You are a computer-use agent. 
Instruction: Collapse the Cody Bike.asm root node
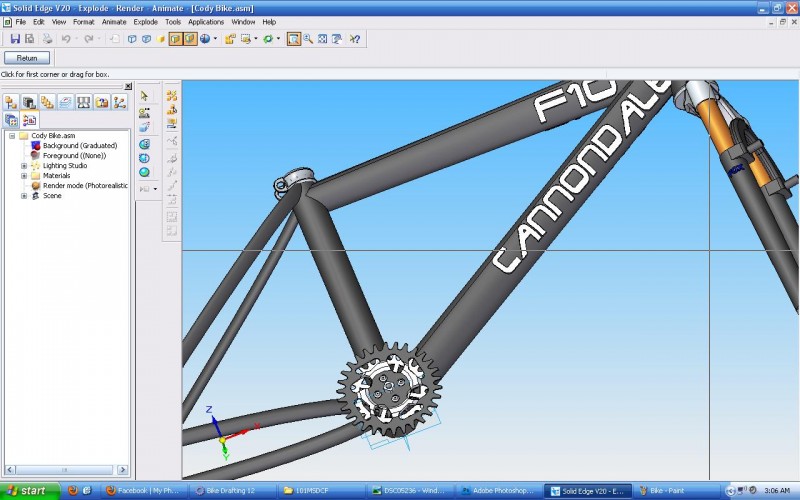tap(12, 136)
